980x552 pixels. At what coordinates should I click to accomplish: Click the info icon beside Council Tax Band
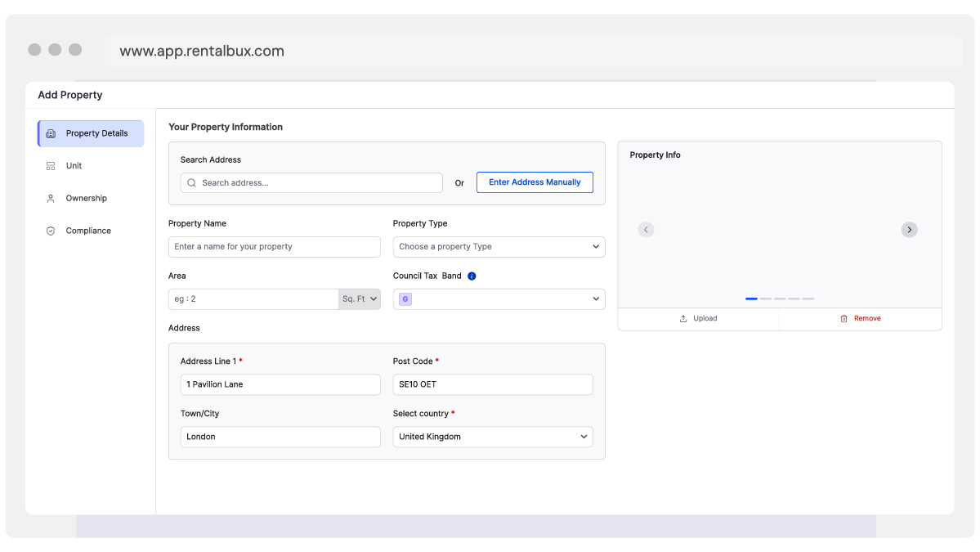(471, 276)
